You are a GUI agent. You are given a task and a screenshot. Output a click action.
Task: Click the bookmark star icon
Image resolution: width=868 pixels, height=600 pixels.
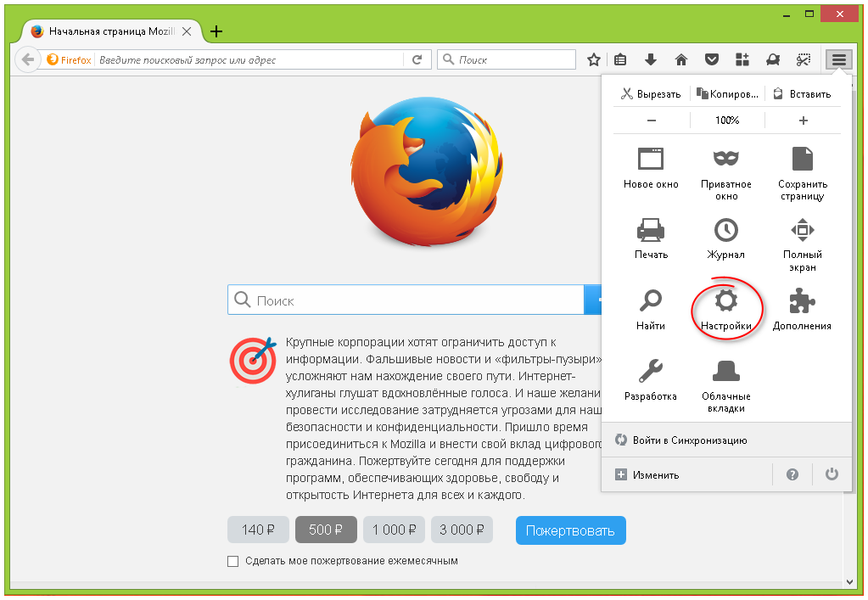pyautogui.click(x=593, y=59)
